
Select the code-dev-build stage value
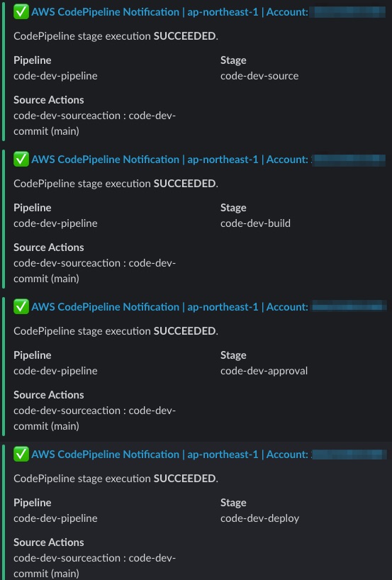tap(255, 223)
